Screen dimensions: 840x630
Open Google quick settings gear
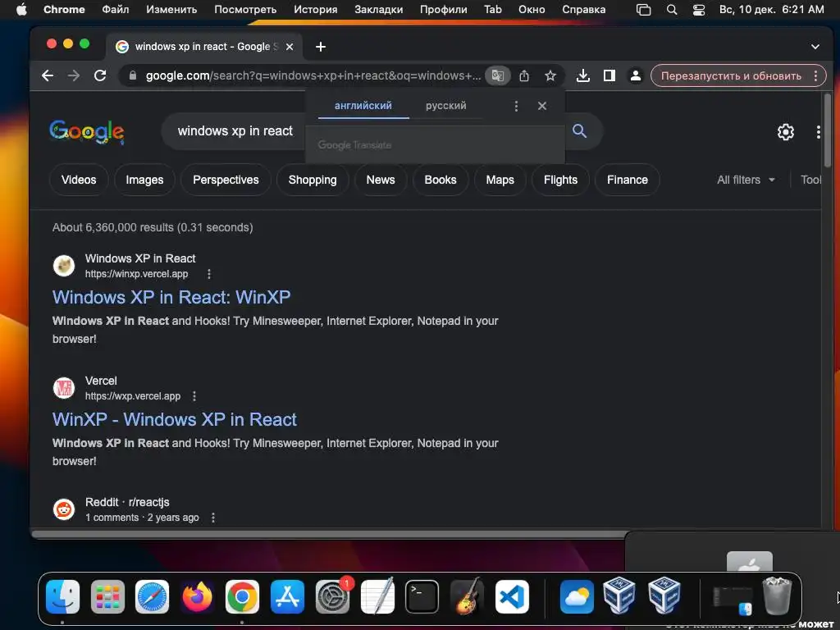coord(785,132)
